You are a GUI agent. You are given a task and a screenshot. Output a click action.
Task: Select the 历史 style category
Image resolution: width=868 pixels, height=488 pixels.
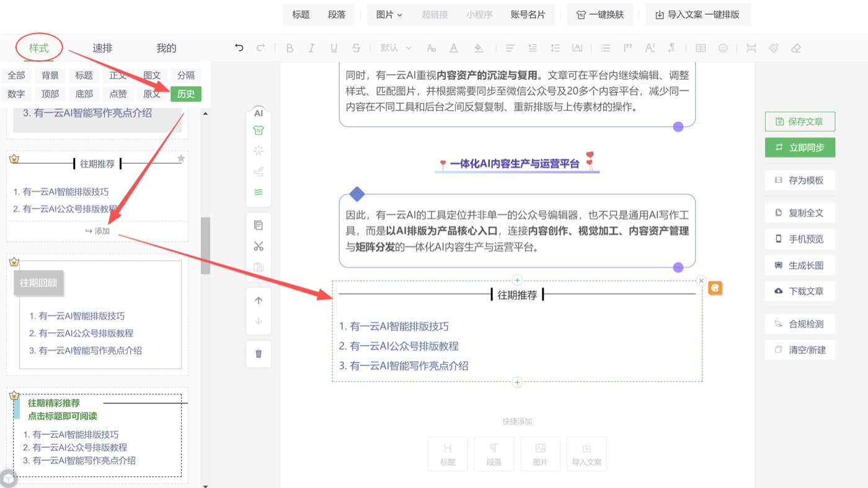coord(186,94)
